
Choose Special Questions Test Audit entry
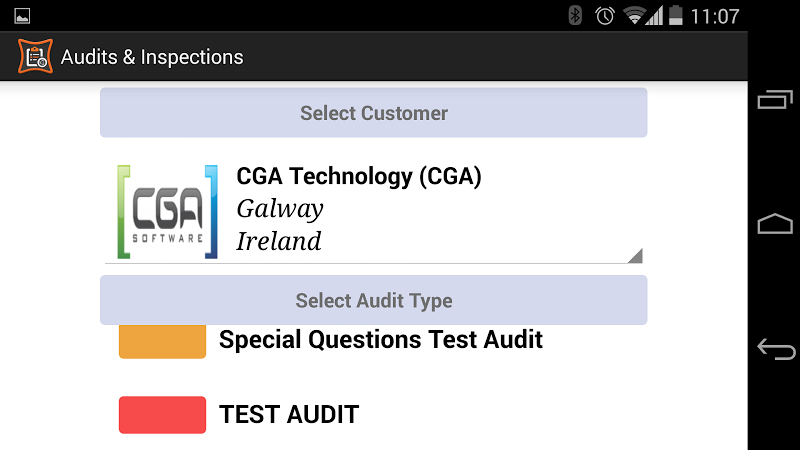[381, 340]
